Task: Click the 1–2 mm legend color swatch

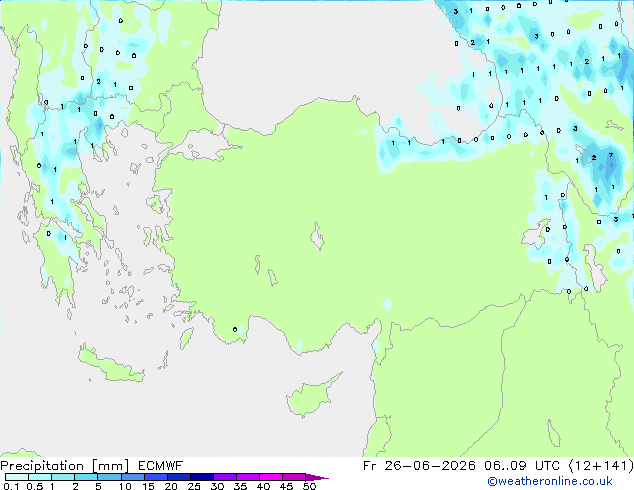Action: (63, 477)
